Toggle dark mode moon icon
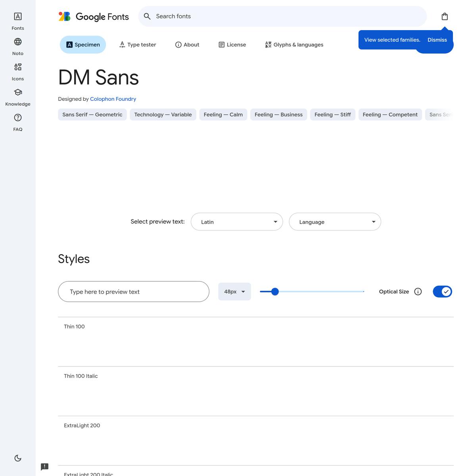Viewport: 476px width, 476px height. pyautogui.click(x=18, y=458)
